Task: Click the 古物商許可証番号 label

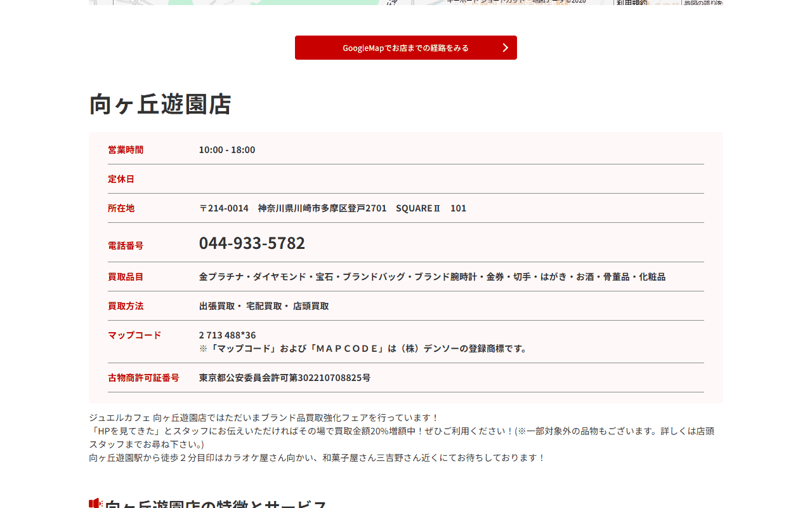Action: click(143, 378)
